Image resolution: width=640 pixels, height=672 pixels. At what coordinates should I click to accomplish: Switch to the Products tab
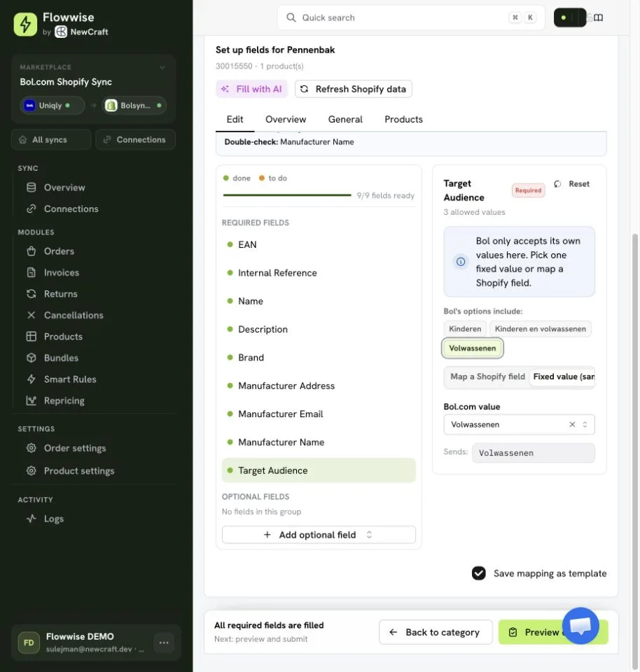[x=403, y=120]
